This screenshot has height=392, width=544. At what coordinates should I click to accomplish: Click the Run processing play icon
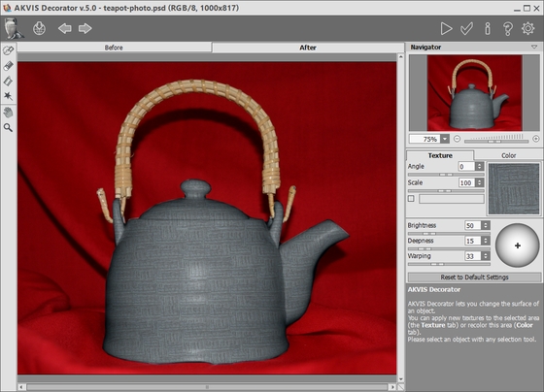(x=446, y=29)
